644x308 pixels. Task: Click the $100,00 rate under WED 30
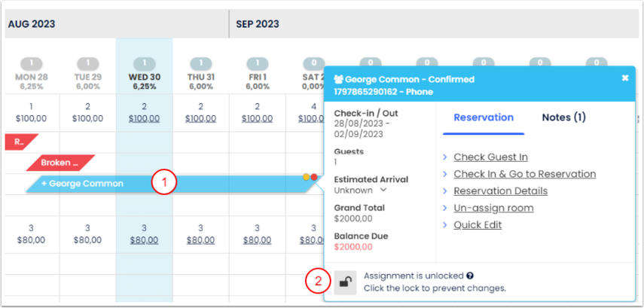[144, 118]
